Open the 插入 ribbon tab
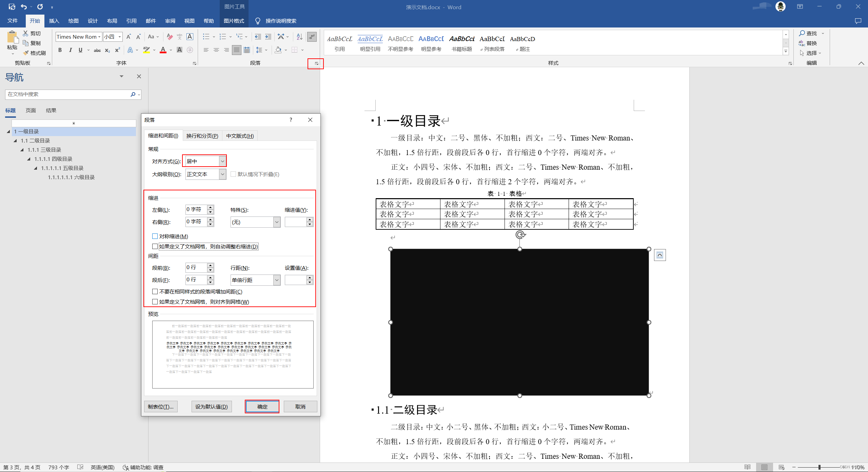 tap(54, 21)
